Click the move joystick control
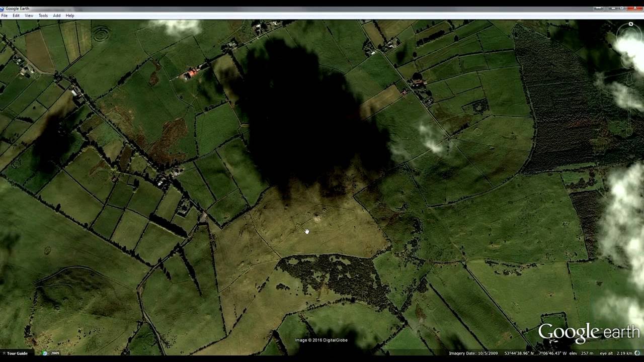This screenshot has width=644, height=362. [629, 60]
